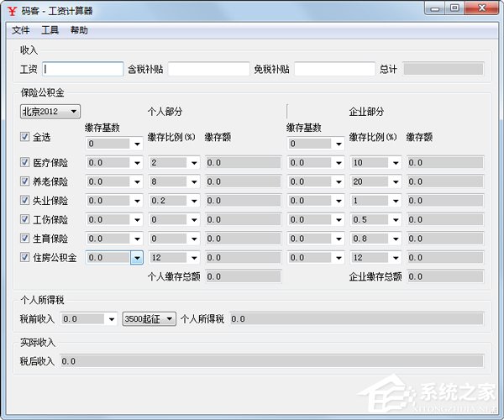Open the 帮助 menu
This screenshot has height=420, width=504.
(79, 30)
